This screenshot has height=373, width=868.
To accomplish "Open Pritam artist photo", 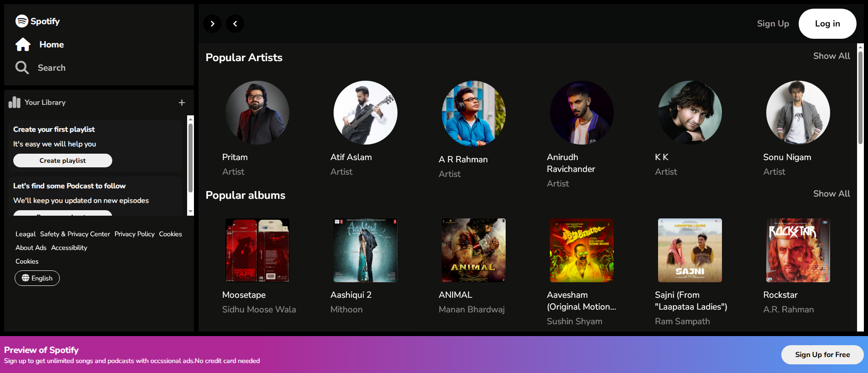I will [257, 113].
